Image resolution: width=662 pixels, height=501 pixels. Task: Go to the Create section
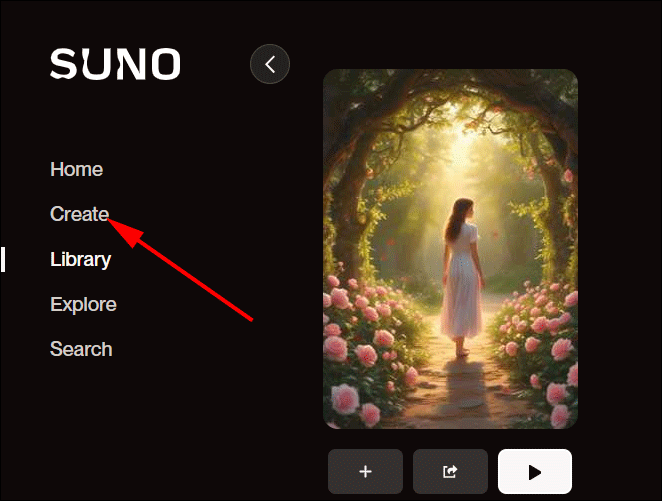click(x=79, y=214)
